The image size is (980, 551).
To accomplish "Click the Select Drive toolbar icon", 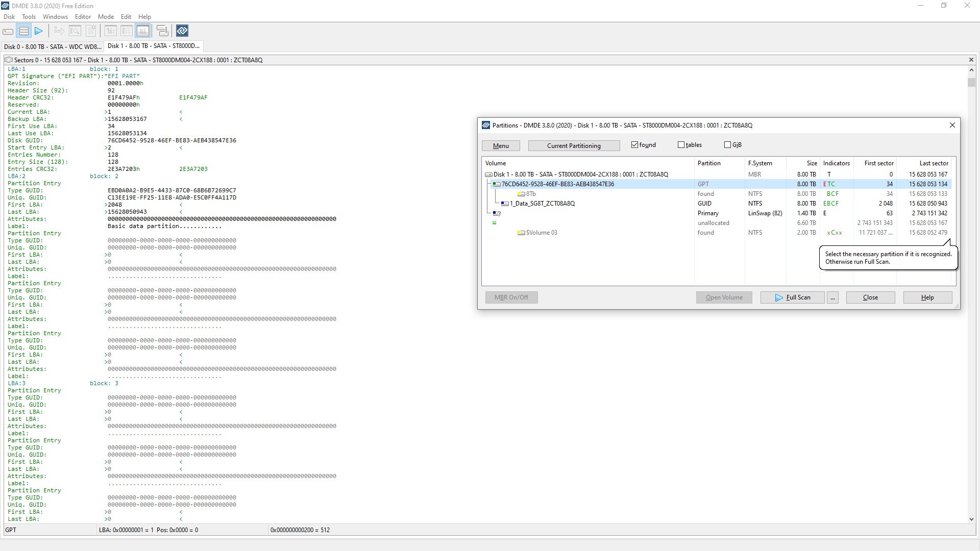I will [x=8, y=31].
